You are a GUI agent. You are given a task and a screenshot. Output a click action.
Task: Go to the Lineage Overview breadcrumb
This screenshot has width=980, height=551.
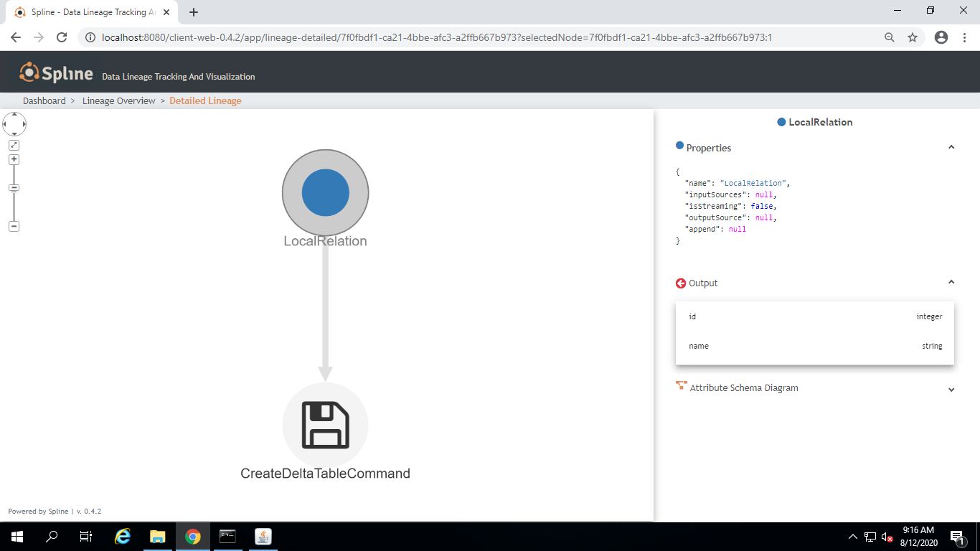(x=118, y=100)
